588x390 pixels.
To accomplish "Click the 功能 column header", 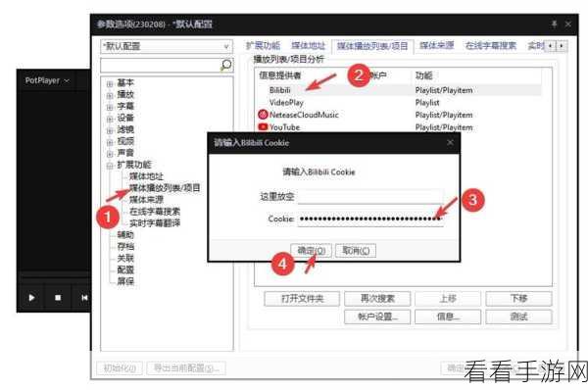I will [423, 75].
